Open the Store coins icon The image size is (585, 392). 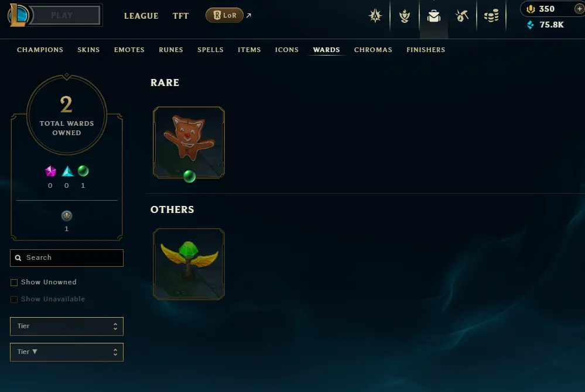(x=491, y=16)
